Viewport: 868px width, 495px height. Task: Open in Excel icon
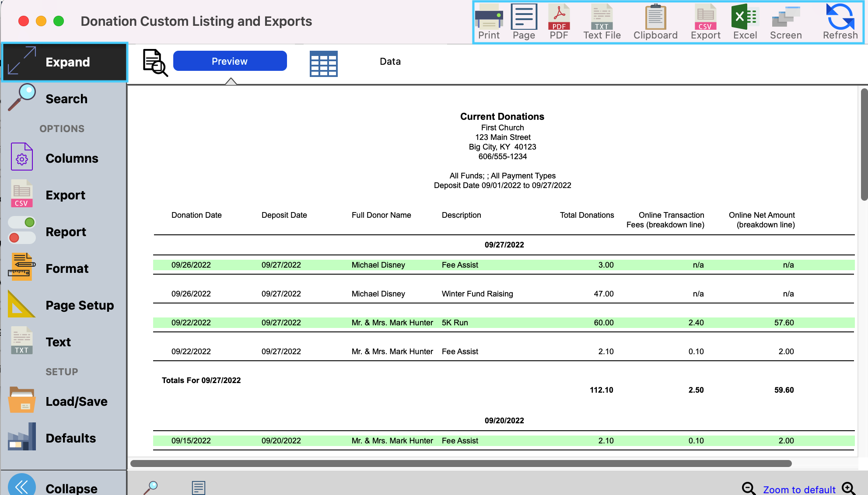(x=745, y=17)
